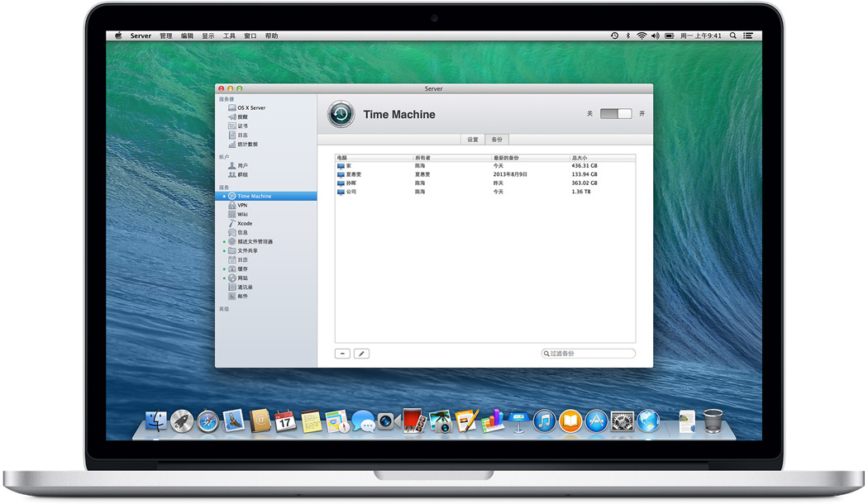Viewport: 868px width, 504px height.
Task: Open 提醒 alerts in the Server sidebar
Action: (238, 116)
